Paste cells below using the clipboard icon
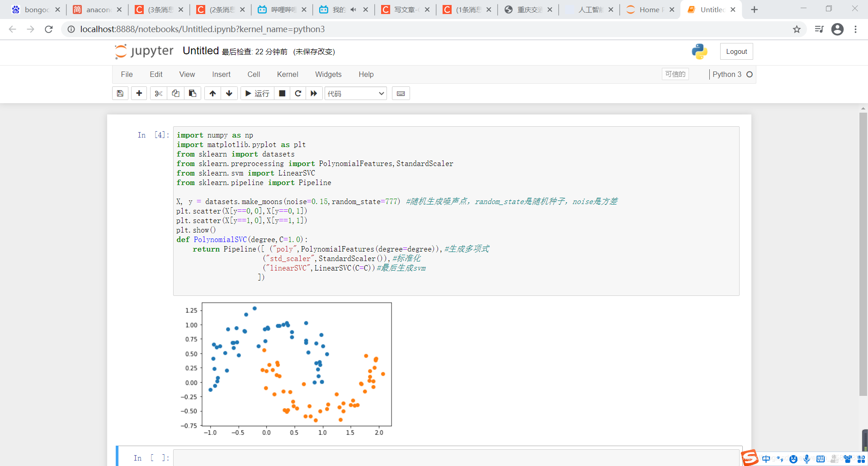This screenshot has width=868, height=466. (x=193, y=93)
